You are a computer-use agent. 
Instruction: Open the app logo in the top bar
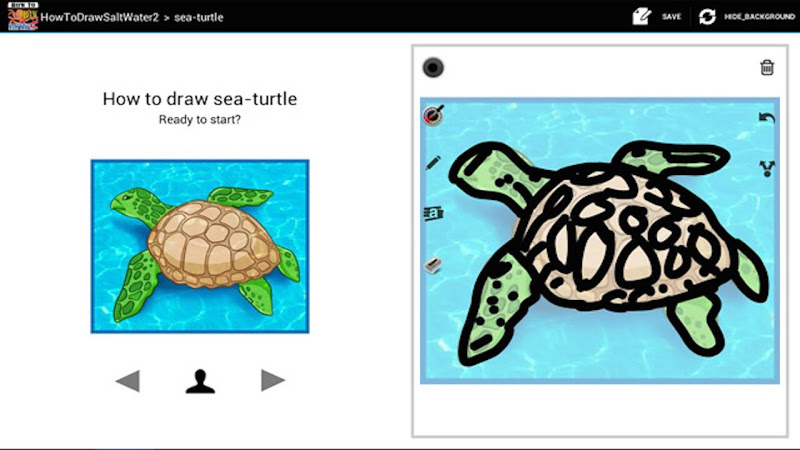[x=22, y=16]
